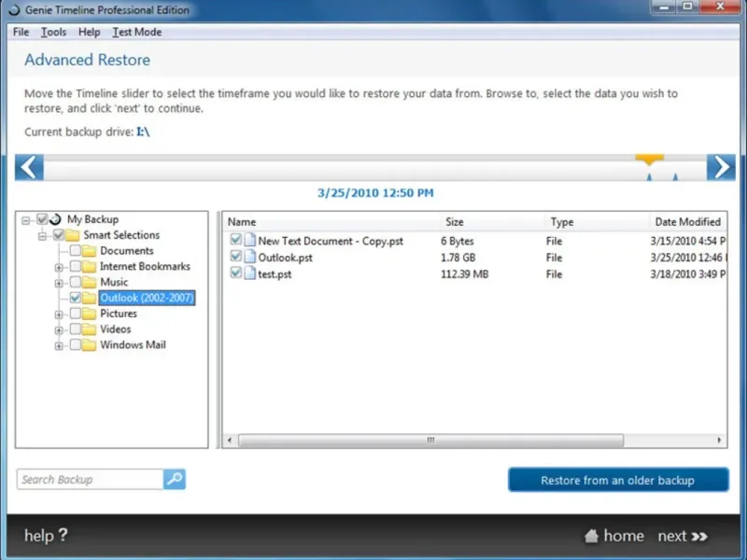
Task: Go to the home screen link
Action: (x=624, y=536)
